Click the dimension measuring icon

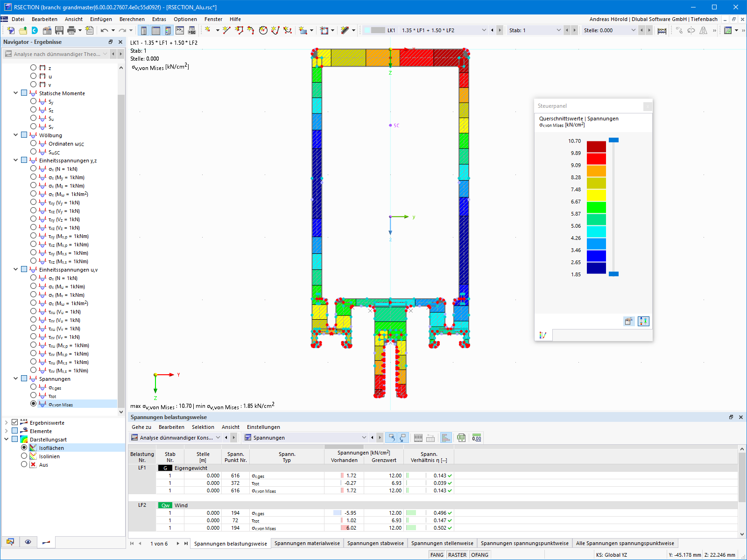662,30
